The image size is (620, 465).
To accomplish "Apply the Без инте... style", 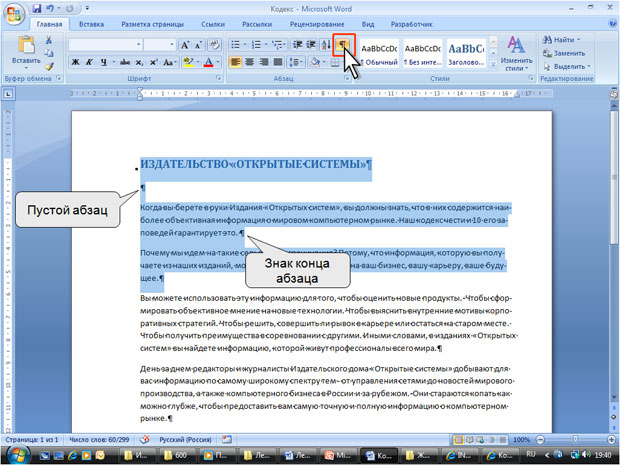I will click(x=422, y=53).
